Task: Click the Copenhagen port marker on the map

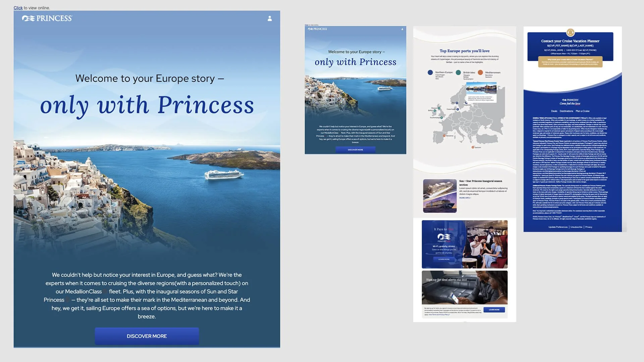Action: coord(458,109)
